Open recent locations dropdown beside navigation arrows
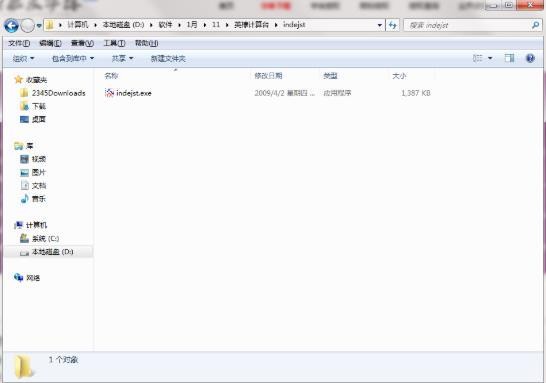 (39, 25)
